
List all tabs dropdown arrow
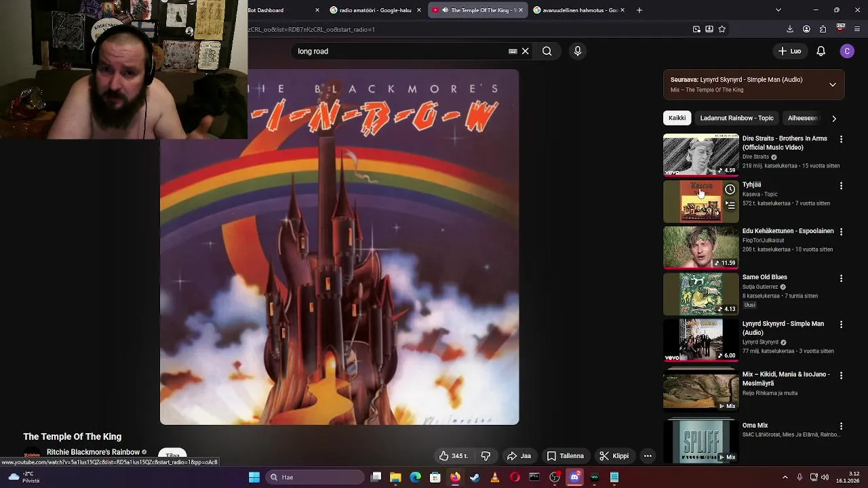tap(778, 10)
